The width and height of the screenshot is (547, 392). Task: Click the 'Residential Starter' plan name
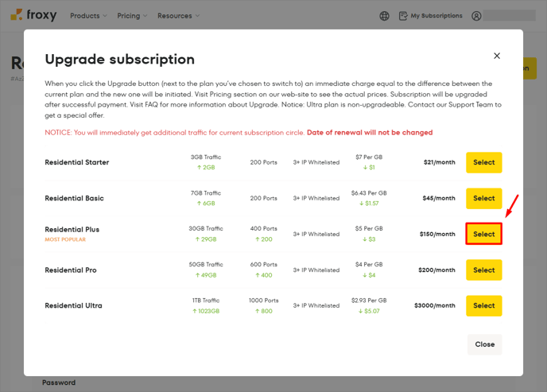(77, 162)
